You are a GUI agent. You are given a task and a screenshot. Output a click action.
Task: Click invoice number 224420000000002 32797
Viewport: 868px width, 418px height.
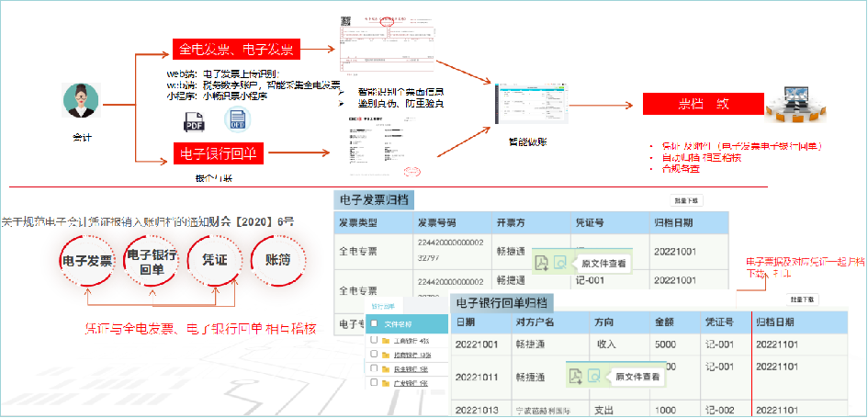coord(451,250)
